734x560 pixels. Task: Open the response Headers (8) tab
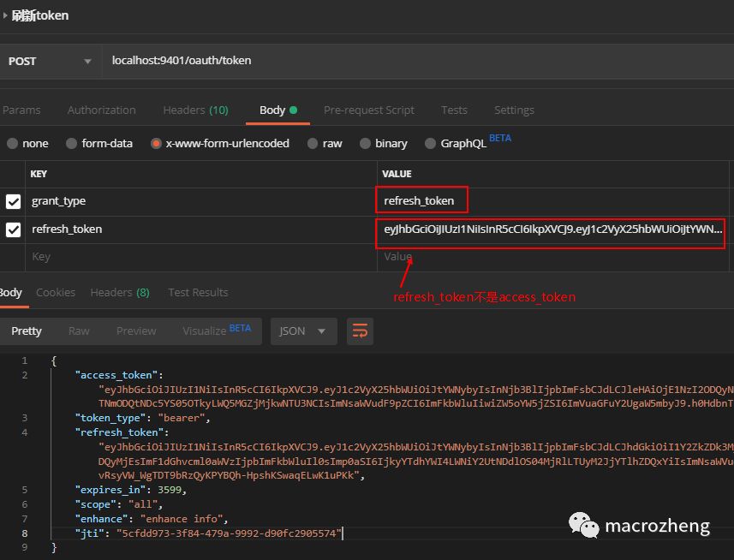tap(120, 293)
